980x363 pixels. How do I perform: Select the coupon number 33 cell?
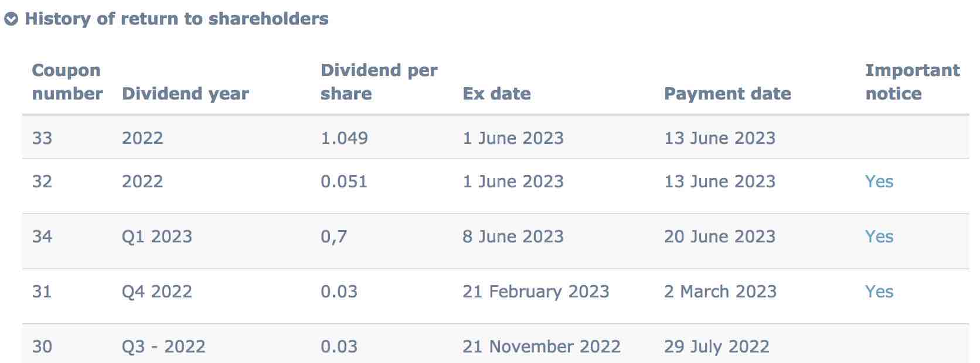coord(42,138)
